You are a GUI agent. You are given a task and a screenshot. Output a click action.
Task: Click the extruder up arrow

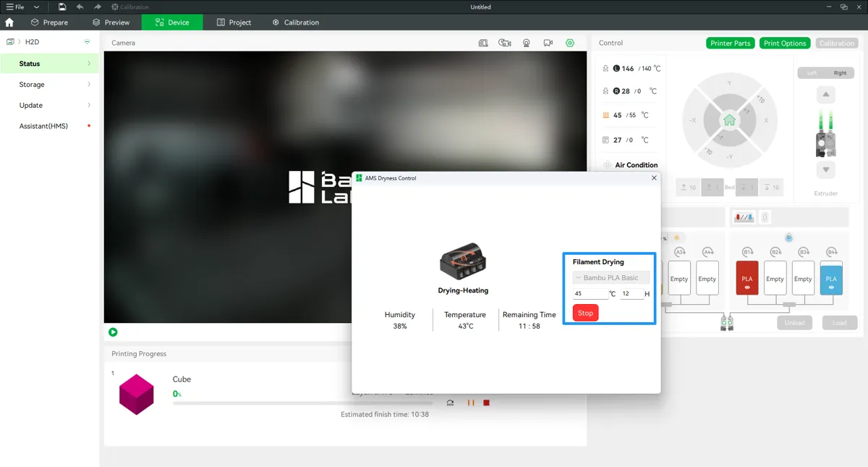point(825,95)
